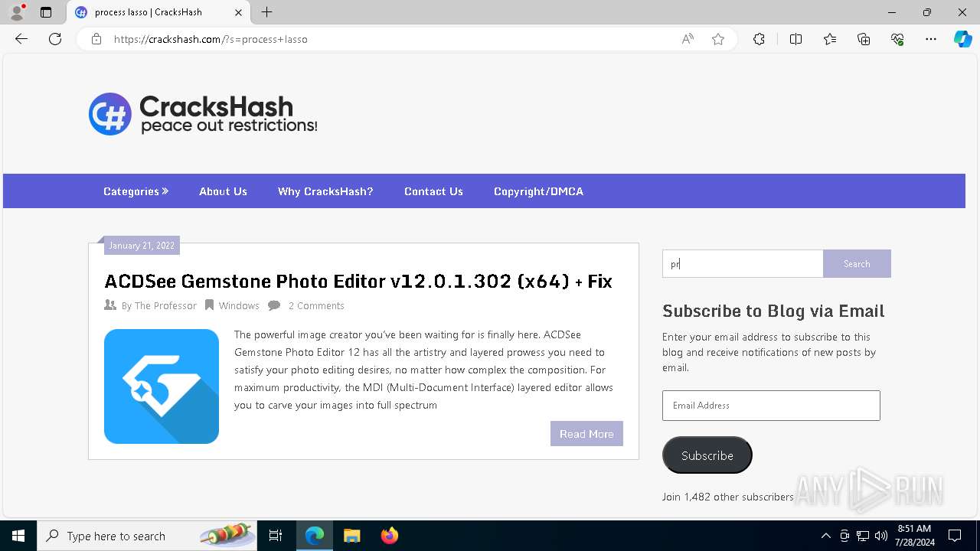Click the Email Address field

coord(771,406)
